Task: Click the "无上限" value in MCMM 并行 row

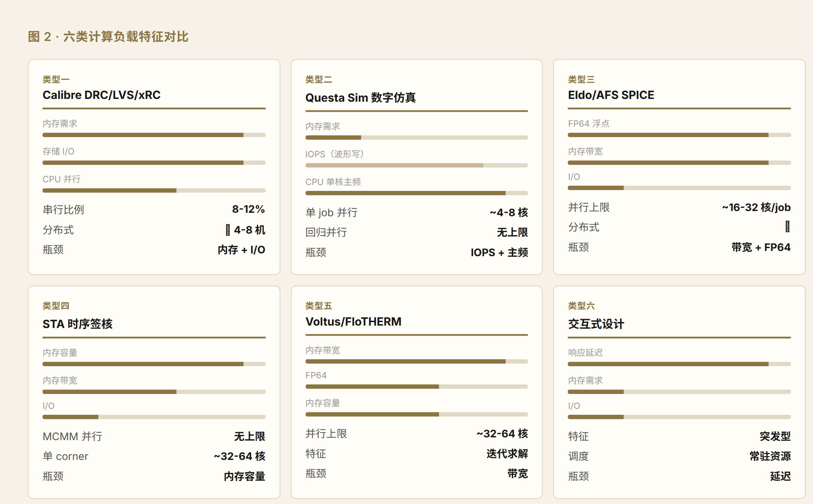Action: tap(249, 436)
